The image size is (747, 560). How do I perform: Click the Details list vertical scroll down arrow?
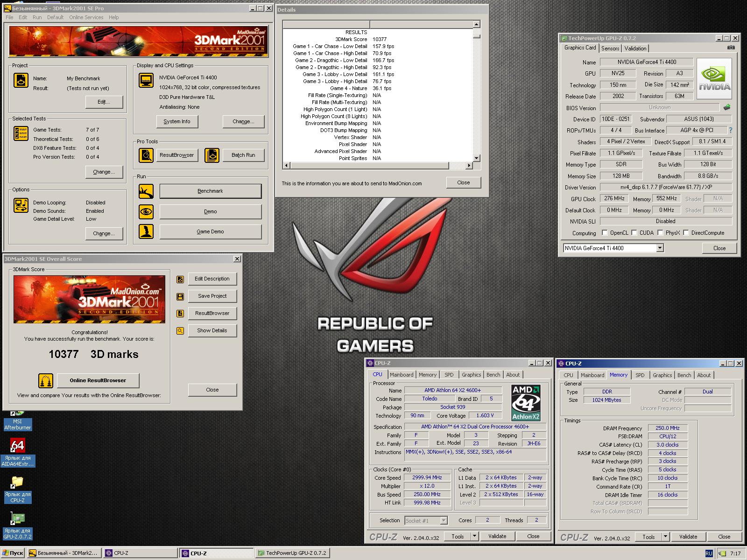[x=477, y=158]
